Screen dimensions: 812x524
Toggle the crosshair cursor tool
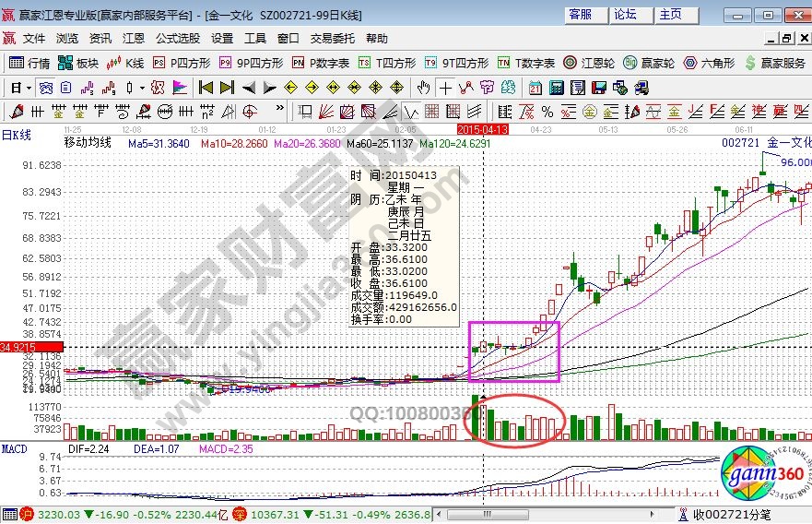445,88
